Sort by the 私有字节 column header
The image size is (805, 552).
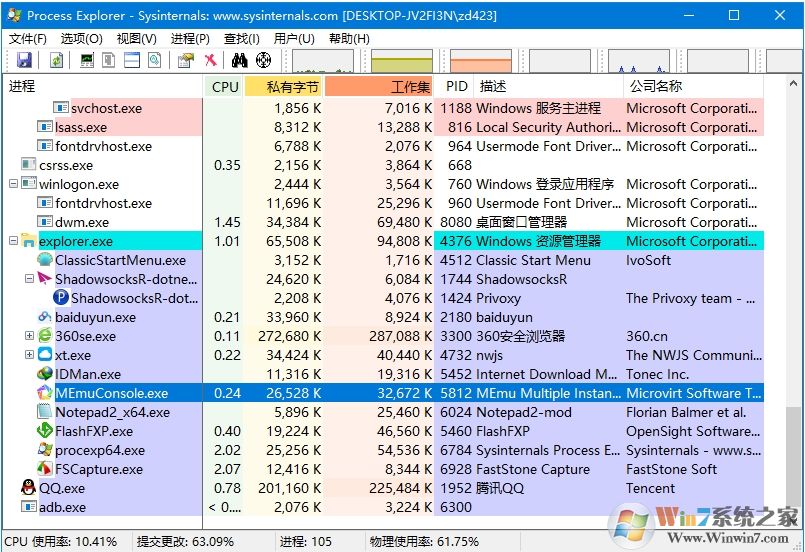click(x=284, y=87)
